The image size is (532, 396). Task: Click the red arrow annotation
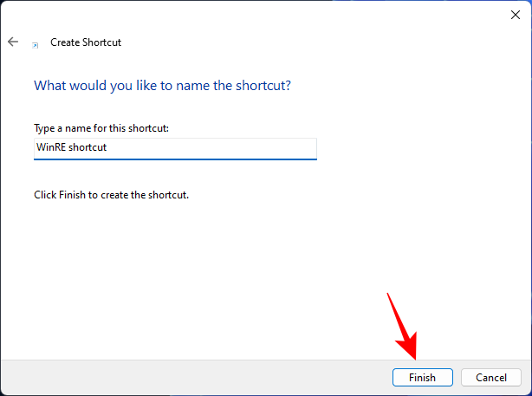pos(403,327)
